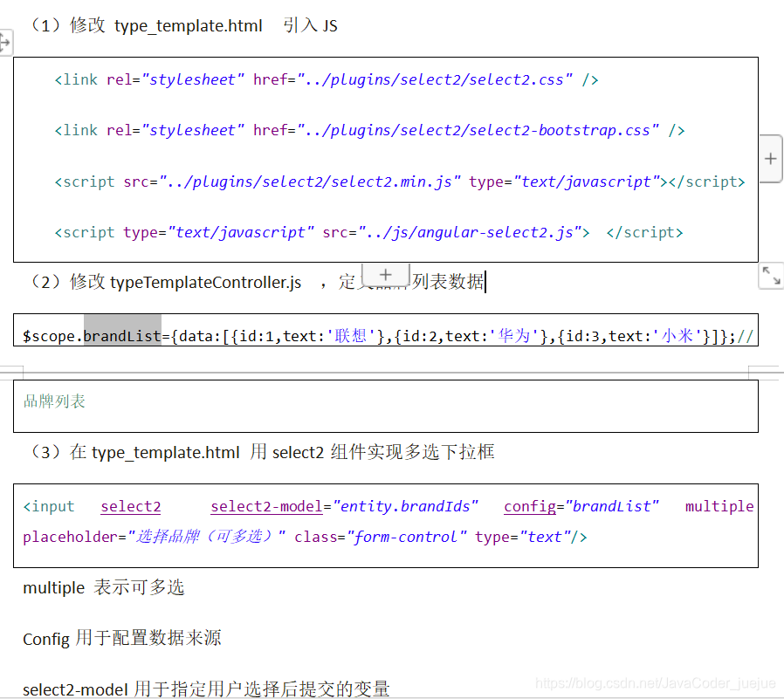
Task: Click the table move handle icon
Action: point(5,43)
